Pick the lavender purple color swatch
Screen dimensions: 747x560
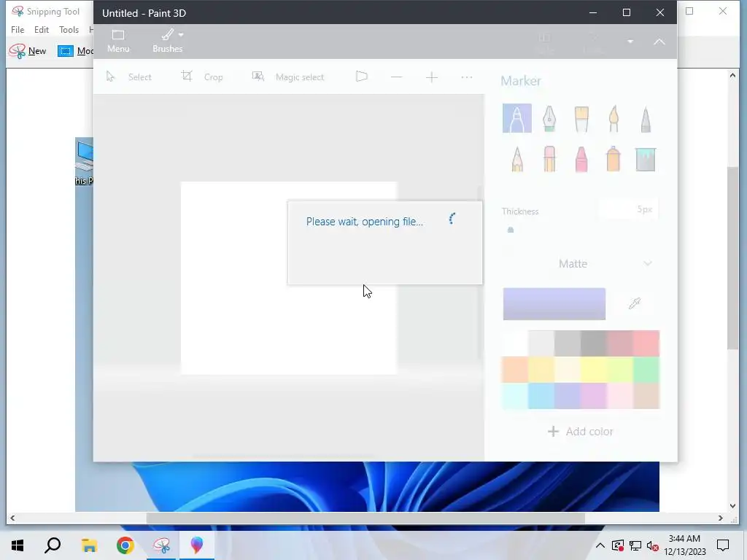point(568,396)
